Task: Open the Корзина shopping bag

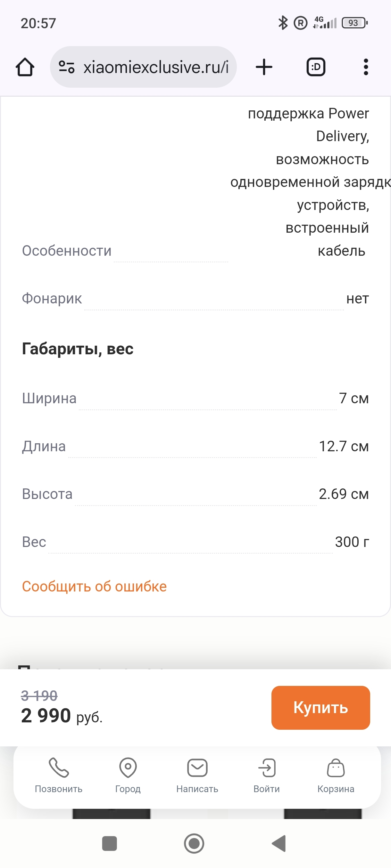Action: [x=336, y=768]
